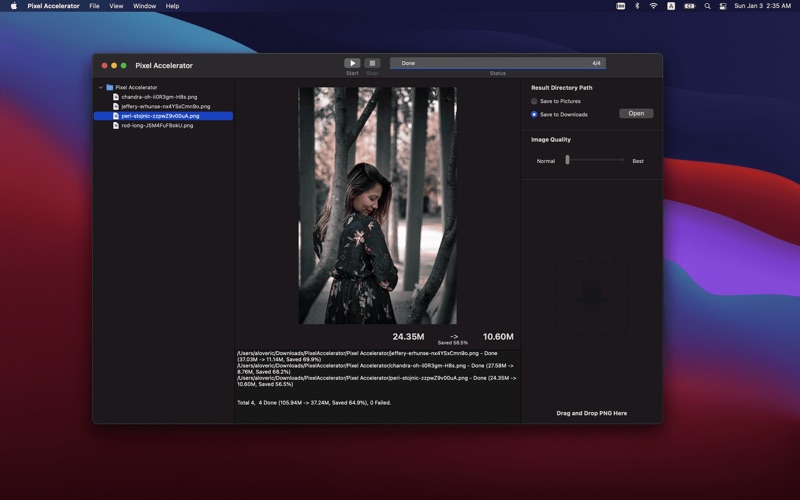Open the File menu
Viewport: 800px width, 500px height.
pos(94,6)
